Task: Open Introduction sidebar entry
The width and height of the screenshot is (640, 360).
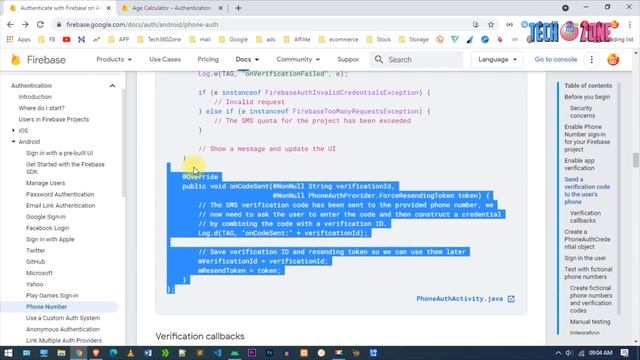Action: click(x=35, y=97)
